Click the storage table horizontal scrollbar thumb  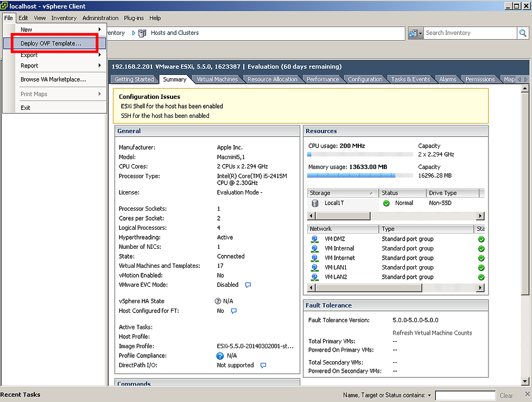pos(343,216)
